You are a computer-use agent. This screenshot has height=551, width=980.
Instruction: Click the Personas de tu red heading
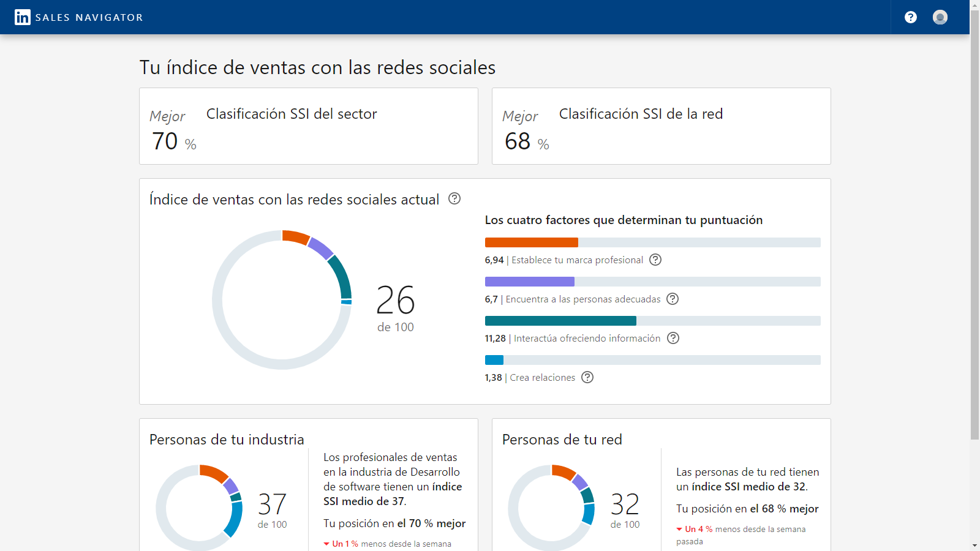(x=562, y=440)
